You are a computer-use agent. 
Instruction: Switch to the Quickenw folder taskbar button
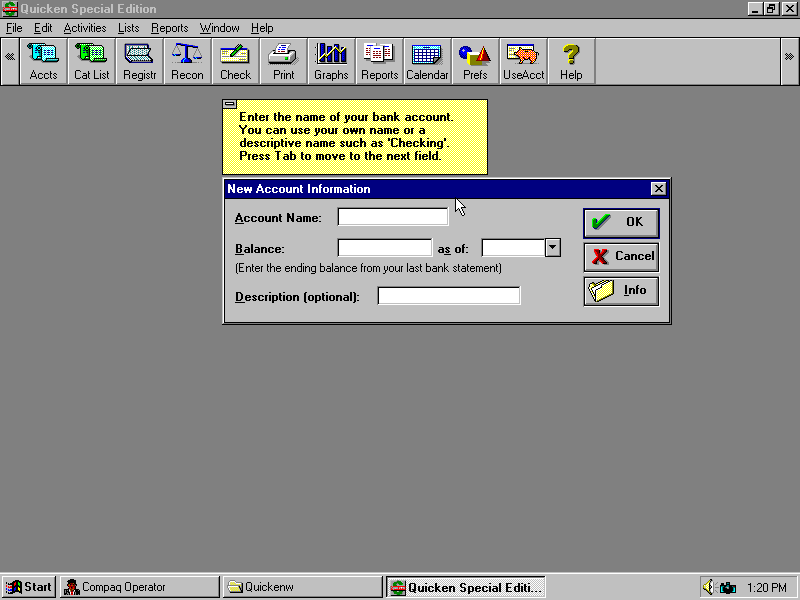click(x=303, y=587)
